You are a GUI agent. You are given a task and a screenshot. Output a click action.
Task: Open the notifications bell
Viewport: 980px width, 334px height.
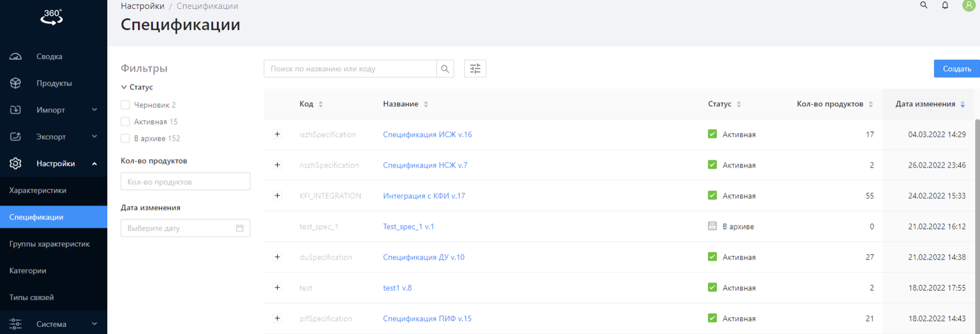(x=945, y=5)
